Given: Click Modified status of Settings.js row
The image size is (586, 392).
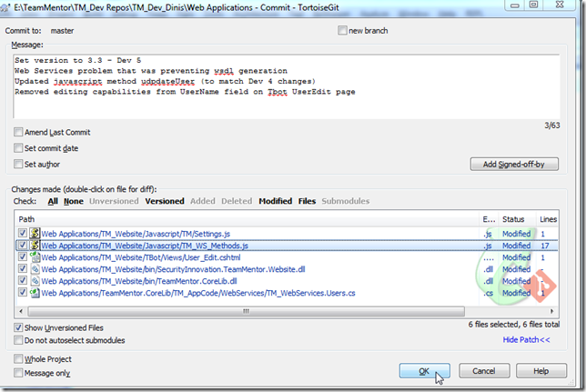Looking at the screenshot, I should 516,234.
